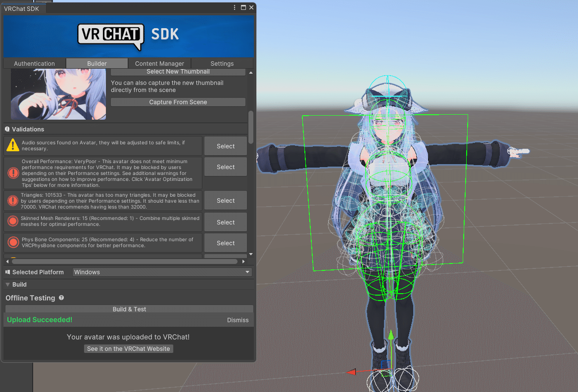Select the audio sources validation target
Image resolution: width=578 pixels, height=392 pixels.
pos(226,146)
